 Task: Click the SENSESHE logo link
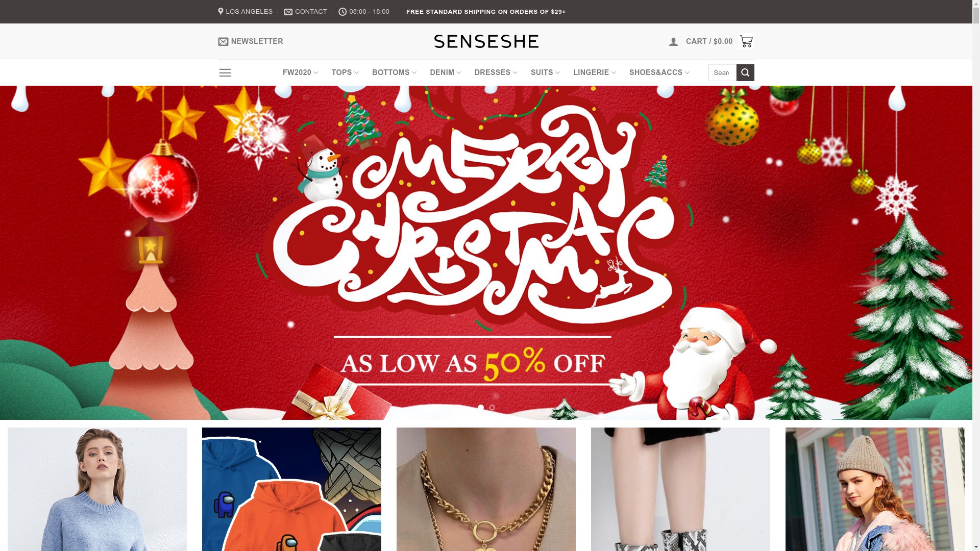pyautogui.click(x=486, y=41)
